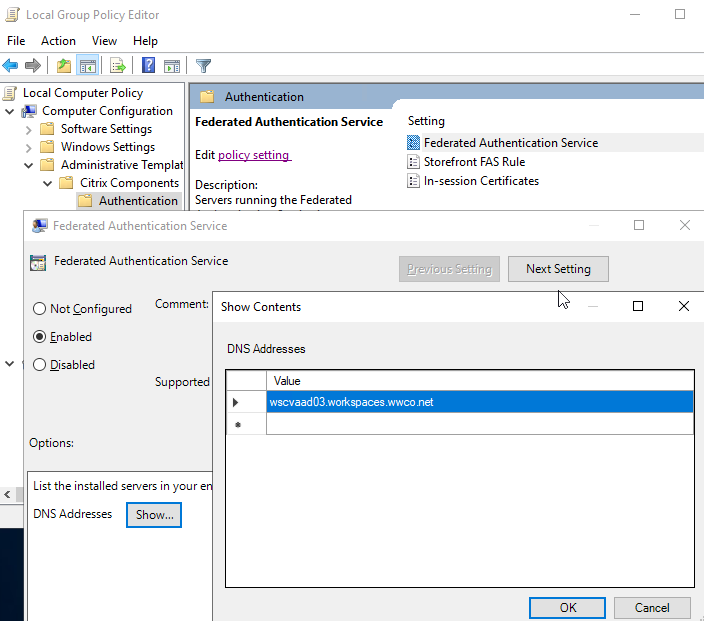Screen dimensions: 704x621
Task: Select the Disabled radio button
Action: point(40,365)
